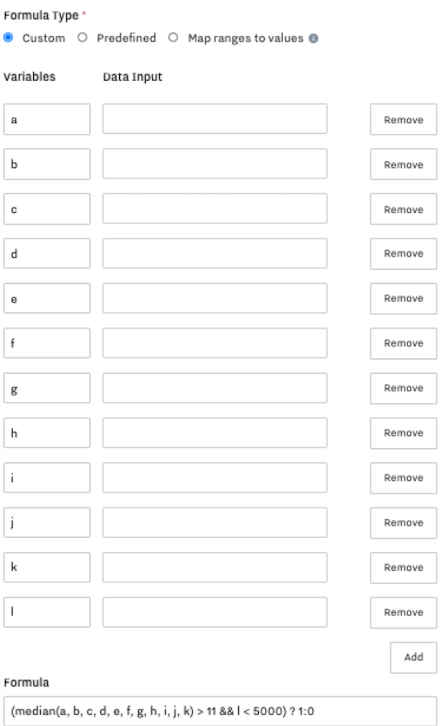The image size is (440, 726).
Task: Remove the variable h entry
Action: 403,433
